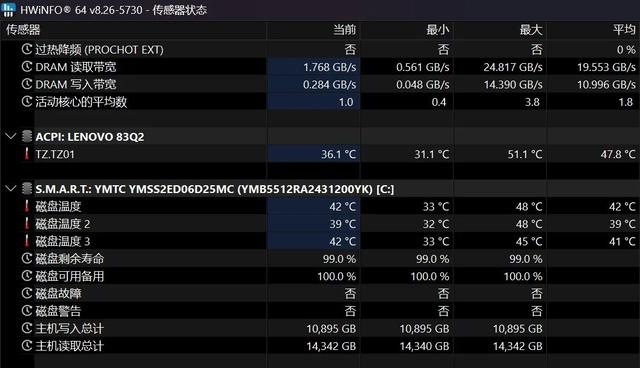Click 磁盘剩余寿命 current value 99.0 %
The height and width of the screenshot is (368, 640).
click(x=339, y=259)
